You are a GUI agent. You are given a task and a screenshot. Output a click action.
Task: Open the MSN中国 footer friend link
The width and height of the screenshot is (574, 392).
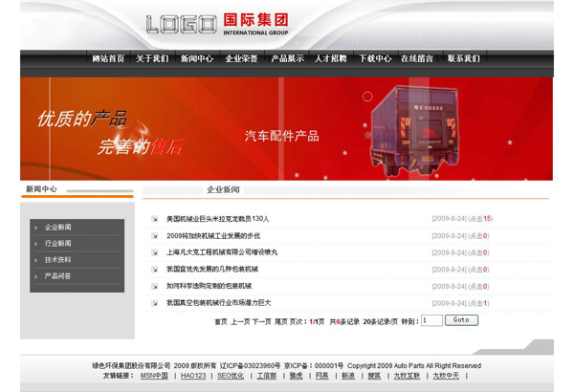tap(153, 376)
